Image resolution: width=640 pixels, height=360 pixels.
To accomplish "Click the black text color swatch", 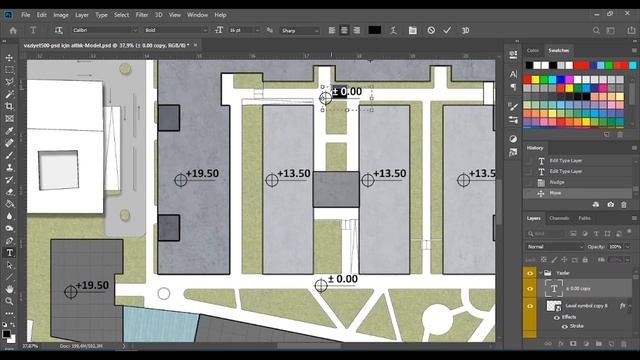I will [375, 30].
